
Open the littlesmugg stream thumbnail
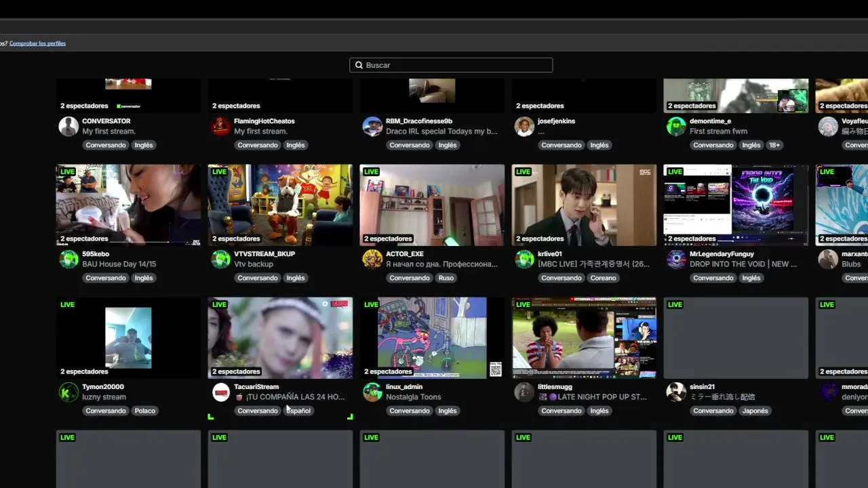tap(584, 338)
